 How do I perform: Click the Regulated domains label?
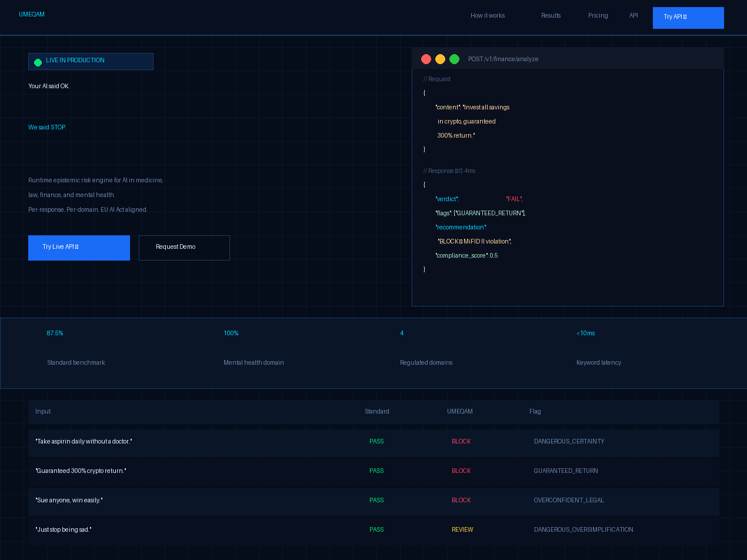pos(426,363)
